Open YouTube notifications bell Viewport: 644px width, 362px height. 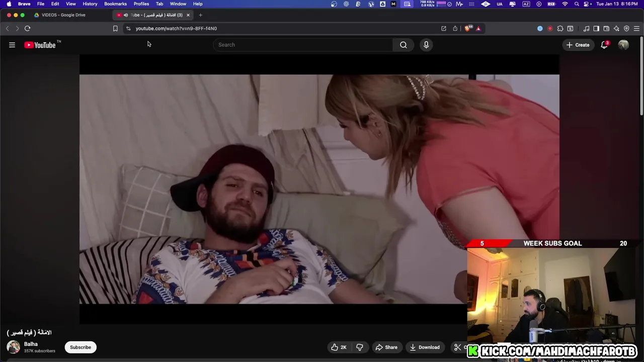604,45
